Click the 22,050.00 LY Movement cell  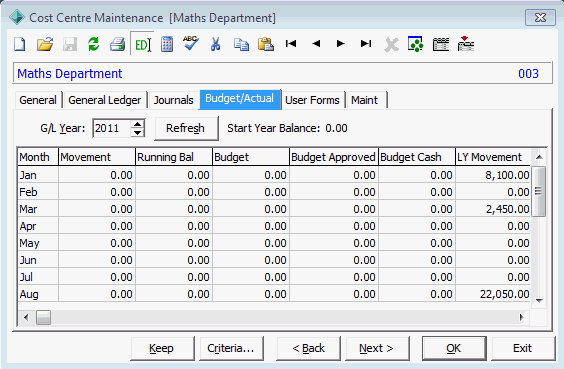coord(493,294)
